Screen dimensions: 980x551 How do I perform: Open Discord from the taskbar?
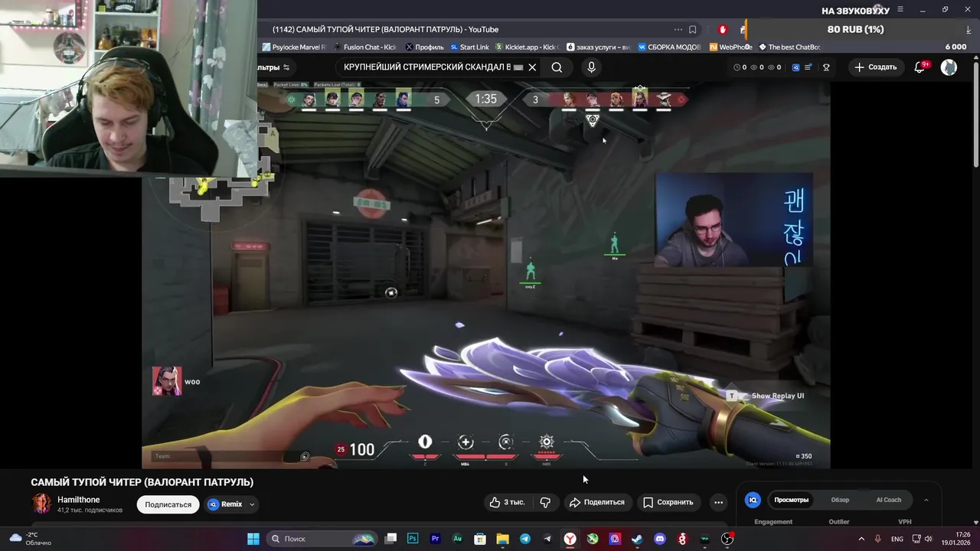[x=660, y=539]
